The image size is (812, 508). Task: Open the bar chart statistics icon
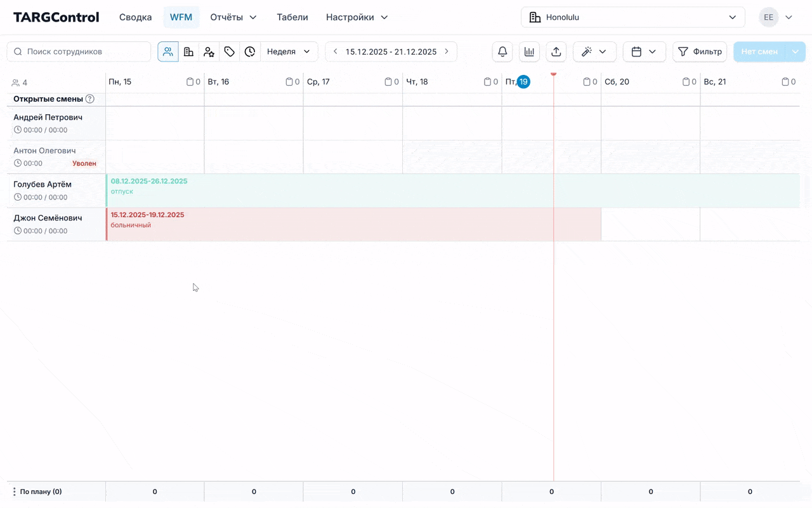(529, 51)
